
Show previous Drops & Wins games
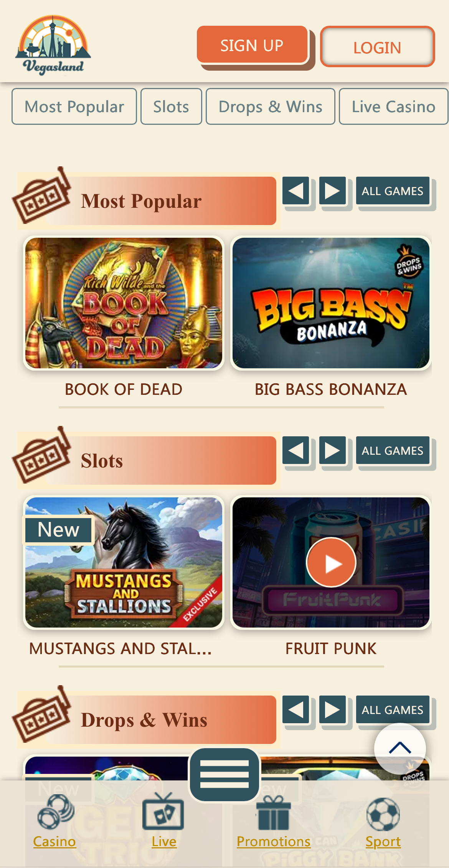tap(296, 709)
